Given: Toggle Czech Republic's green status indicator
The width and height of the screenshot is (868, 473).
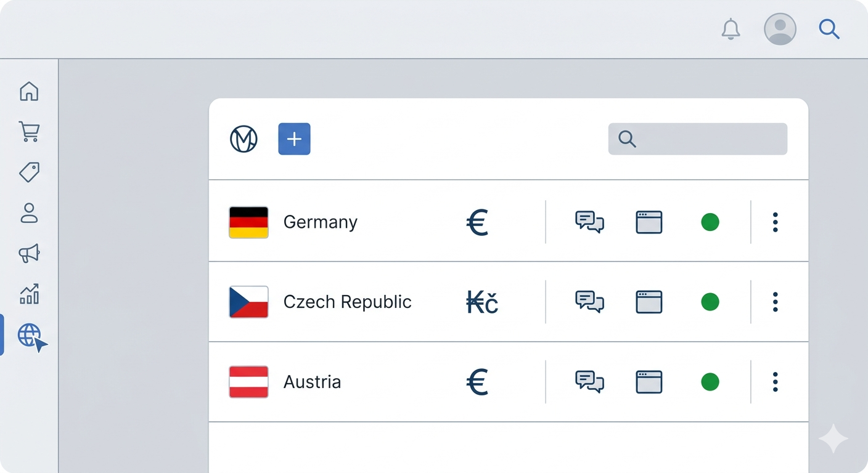Looking at the screenshot, I should click(x=710, y=302).
